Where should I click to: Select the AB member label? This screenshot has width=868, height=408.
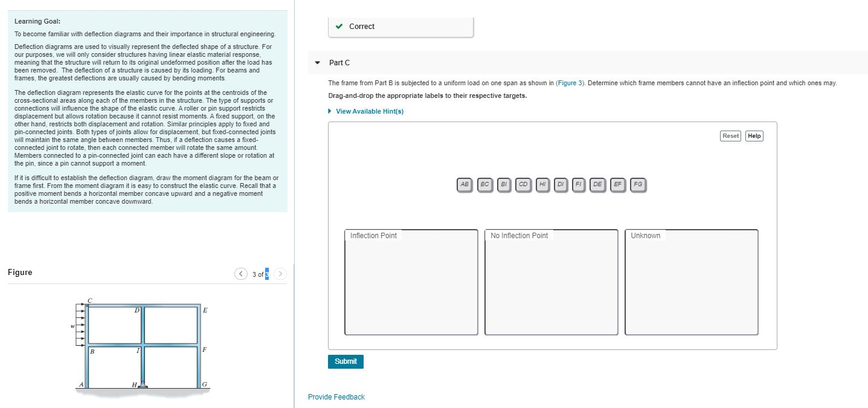463,184
